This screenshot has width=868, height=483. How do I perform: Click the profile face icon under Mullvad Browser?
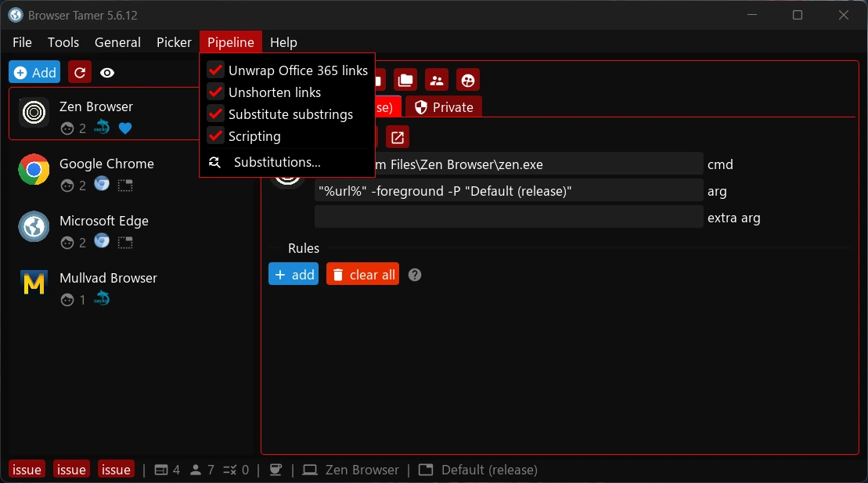(67, 300)
